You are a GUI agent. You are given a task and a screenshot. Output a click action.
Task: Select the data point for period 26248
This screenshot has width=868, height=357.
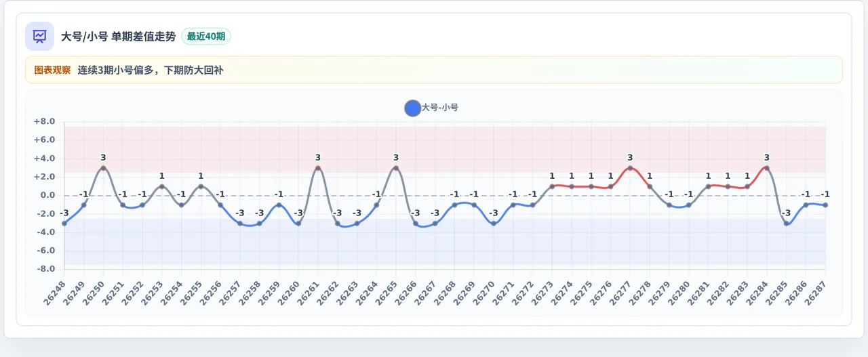pyautogui.click(x=64, y=224)
